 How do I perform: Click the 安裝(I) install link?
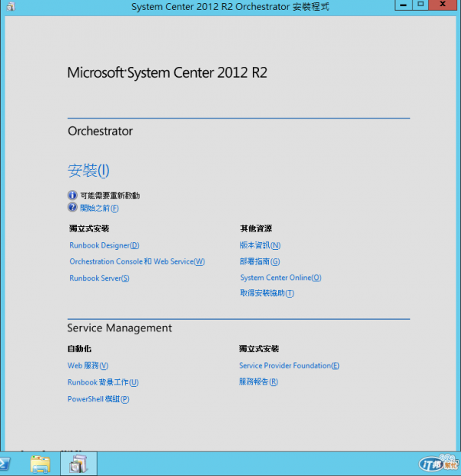88,171
